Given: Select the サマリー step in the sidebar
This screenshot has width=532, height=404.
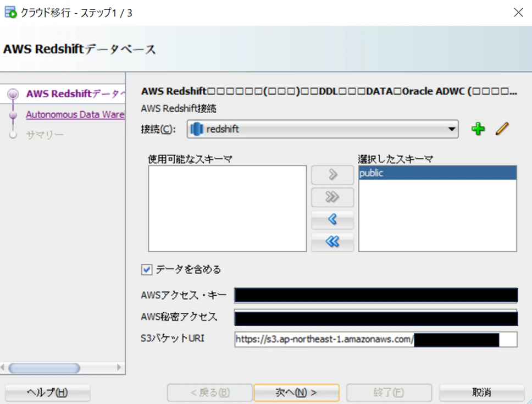Looking at the screenshot, I should click(45, 135).
